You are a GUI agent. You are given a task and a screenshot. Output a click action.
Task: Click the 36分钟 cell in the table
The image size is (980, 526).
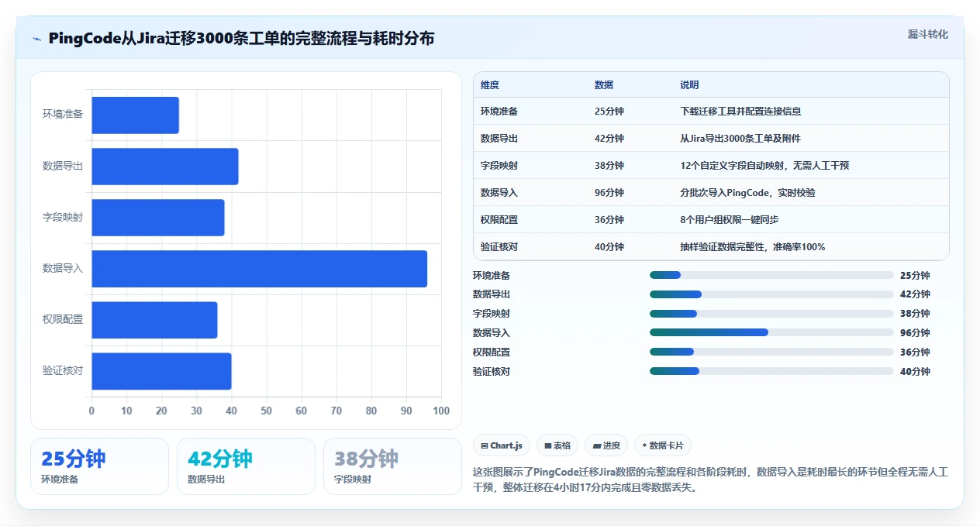click(x=609, y=220)
